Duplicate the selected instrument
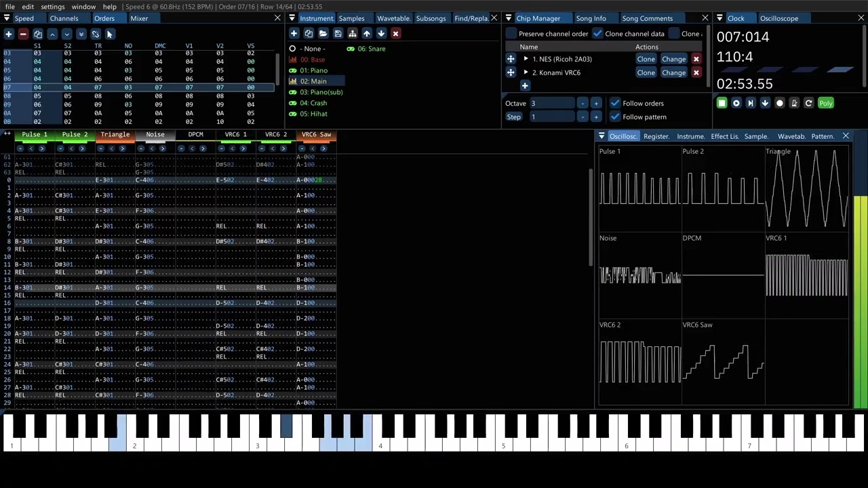The width and height of the screenshot is (868, 488). coord(309,34)
